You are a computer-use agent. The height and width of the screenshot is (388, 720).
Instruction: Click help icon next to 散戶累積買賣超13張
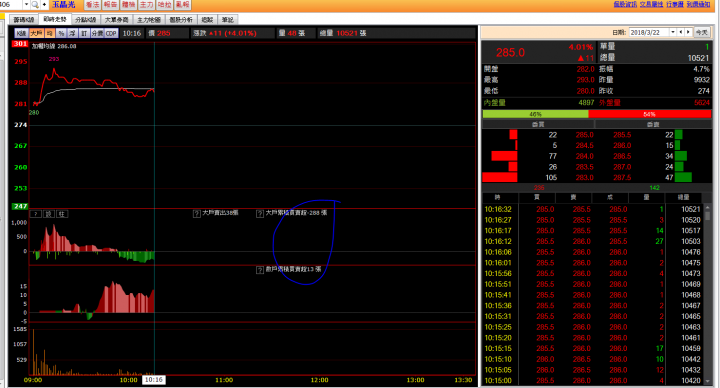click(x=260, y=270)
